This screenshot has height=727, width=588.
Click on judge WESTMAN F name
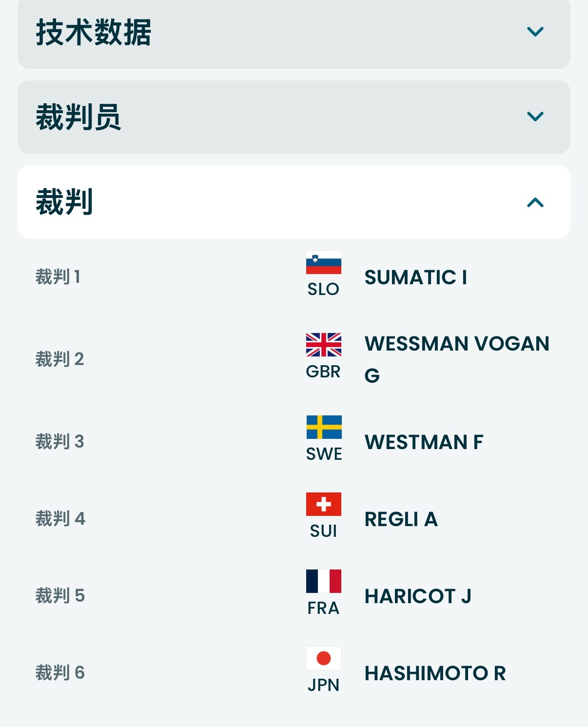(x=423, y=442)
